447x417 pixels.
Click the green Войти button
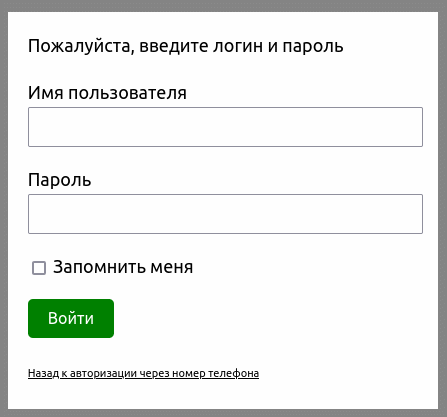click(71, 318)
